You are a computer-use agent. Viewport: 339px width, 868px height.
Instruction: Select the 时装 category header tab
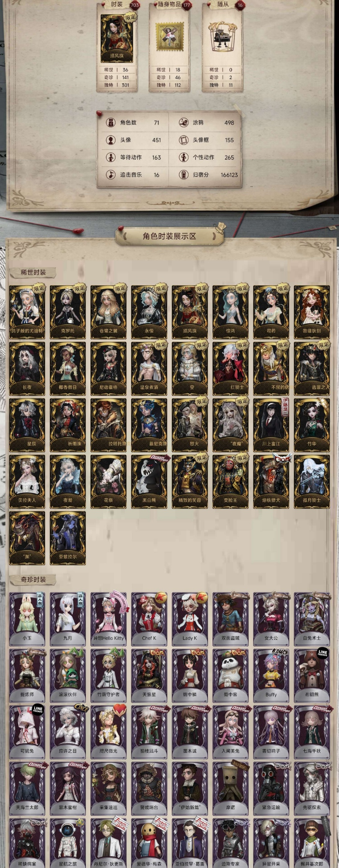(x=117, y=5)
